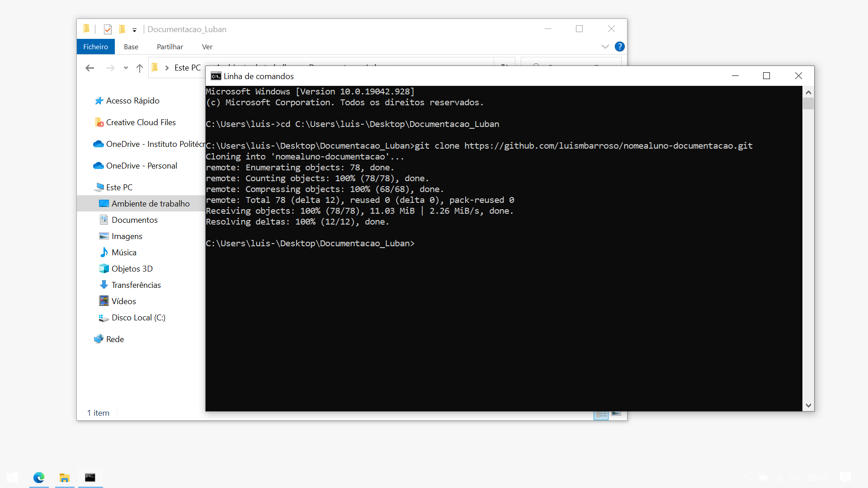The height and width of the screenshot is (488, 868).
Task: Click the 20:15 taskbar clock
Action: click(x=817, y=478)
